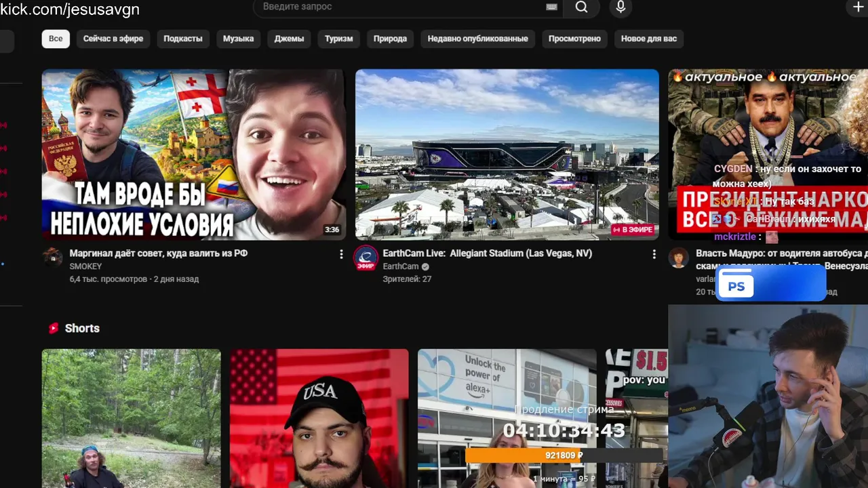Image resolution: width=868 pixels, height=488 pixels.
Task: Click the orange 921809 ₽ donation bar
Action: [564, 455]
